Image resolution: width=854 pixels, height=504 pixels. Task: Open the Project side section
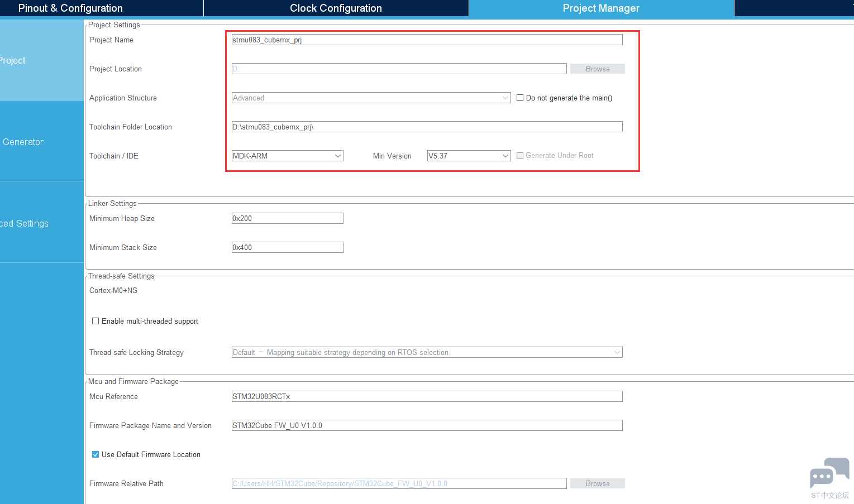41,60
